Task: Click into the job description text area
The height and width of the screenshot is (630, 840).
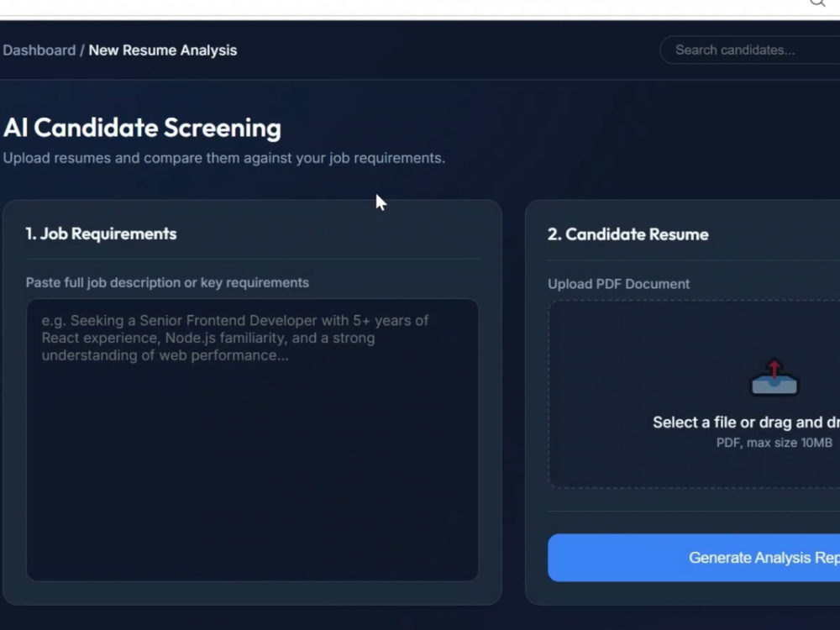Action: pos(252,440)
